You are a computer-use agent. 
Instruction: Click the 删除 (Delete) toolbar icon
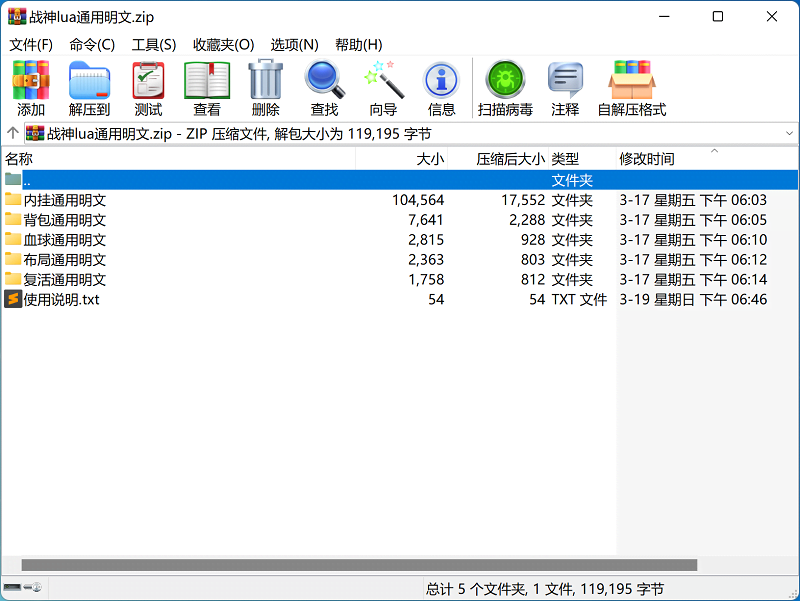[265, 87]
